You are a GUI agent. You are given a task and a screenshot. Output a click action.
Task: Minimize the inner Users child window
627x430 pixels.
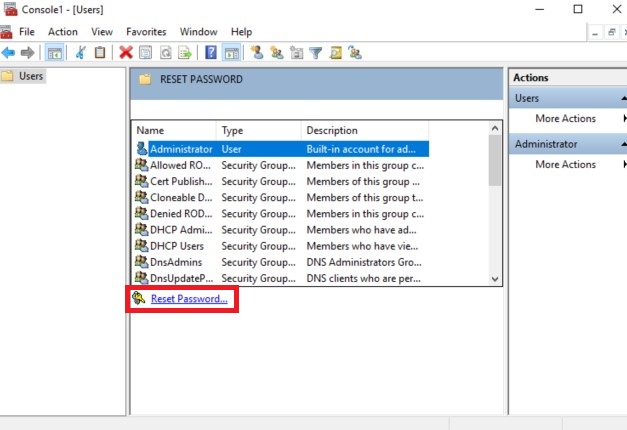point(595,33)
